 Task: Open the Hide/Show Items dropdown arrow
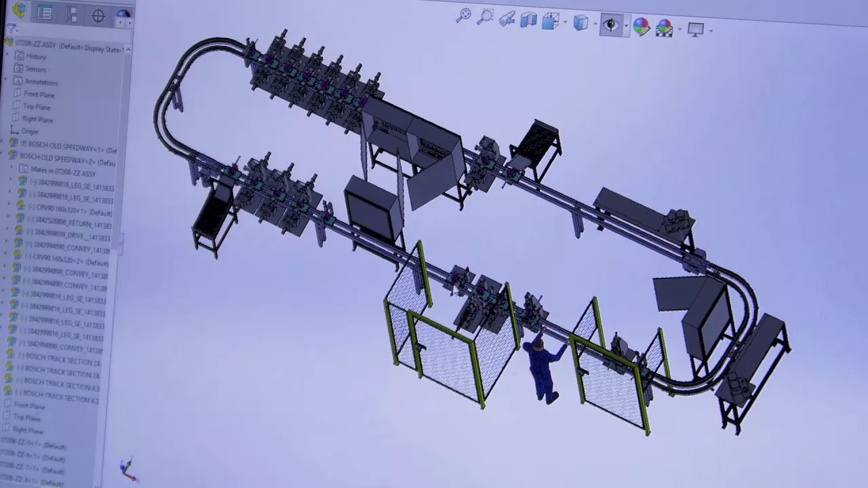(625, 26)
